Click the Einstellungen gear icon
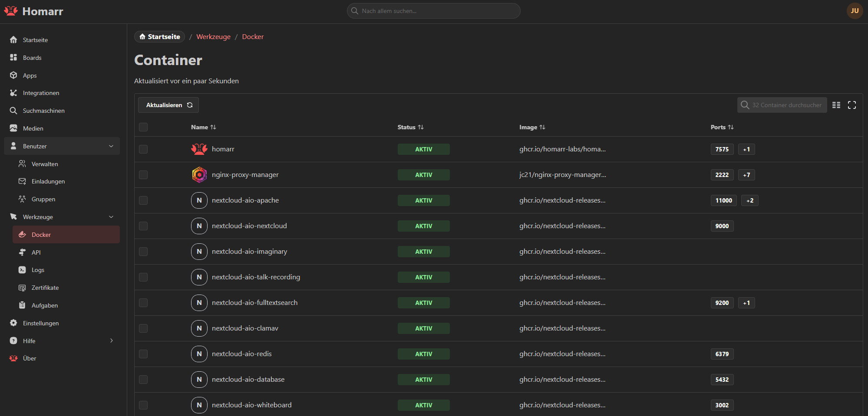 tap(13, 323)
